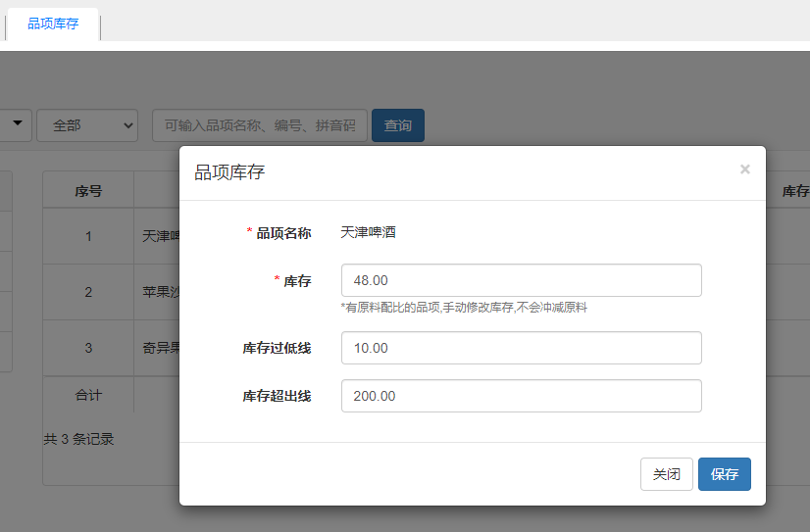Switch to the 品项库存 tab

click(x=53, y=24)
